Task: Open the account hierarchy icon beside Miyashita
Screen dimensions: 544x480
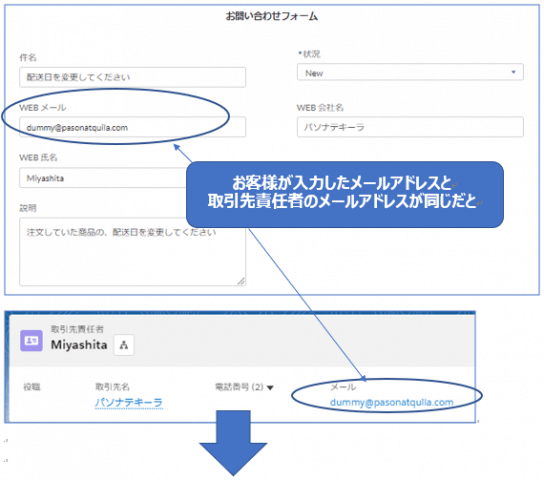Action: (x=124, y=345)
